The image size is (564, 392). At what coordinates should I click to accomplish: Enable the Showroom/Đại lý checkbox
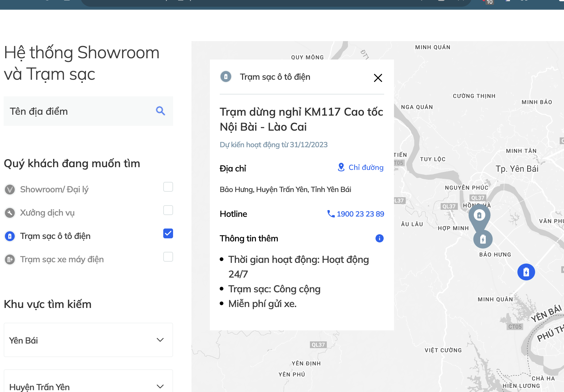coord(168,187)
